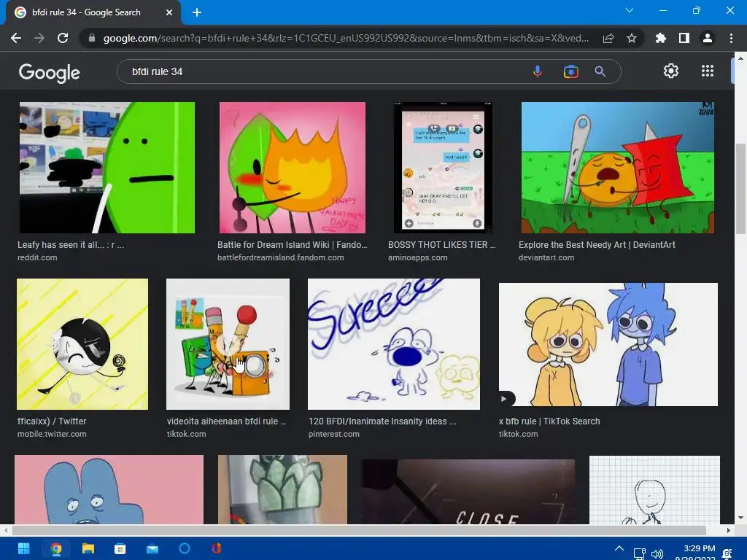Open the Chrome three-dot menu
Viewport: 747px width, 560px height.
tap(731, 38)
